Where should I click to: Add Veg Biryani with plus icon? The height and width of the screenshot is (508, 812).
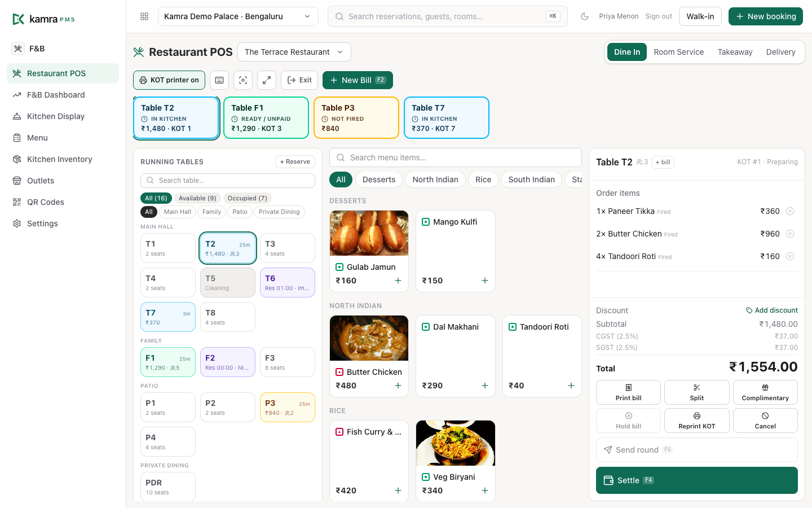point(485,491)
